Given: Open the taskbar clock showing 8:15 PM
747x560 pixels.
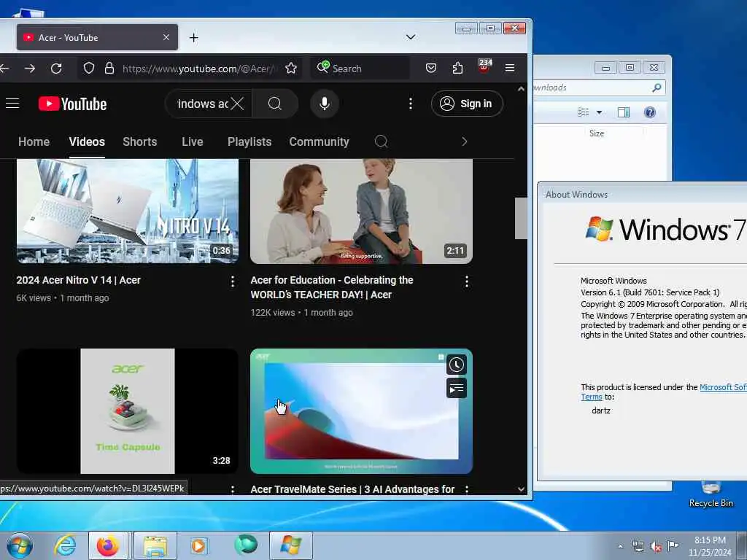Looking at the screenshot, I should tap(710, 546).
